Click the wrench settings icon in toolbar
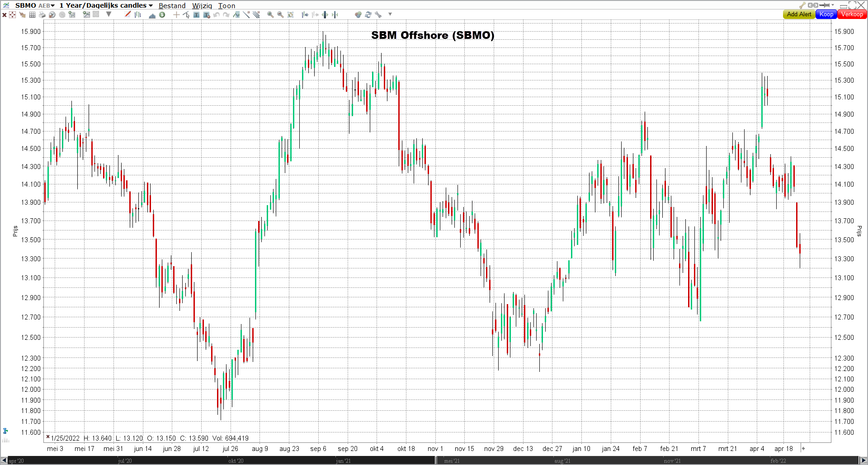The width and height of the screenshot is (868, 465). coord(378,14)
